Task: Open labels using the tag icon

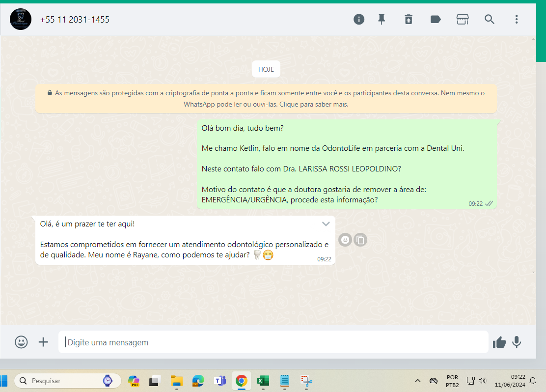Action: coord(435,19)
